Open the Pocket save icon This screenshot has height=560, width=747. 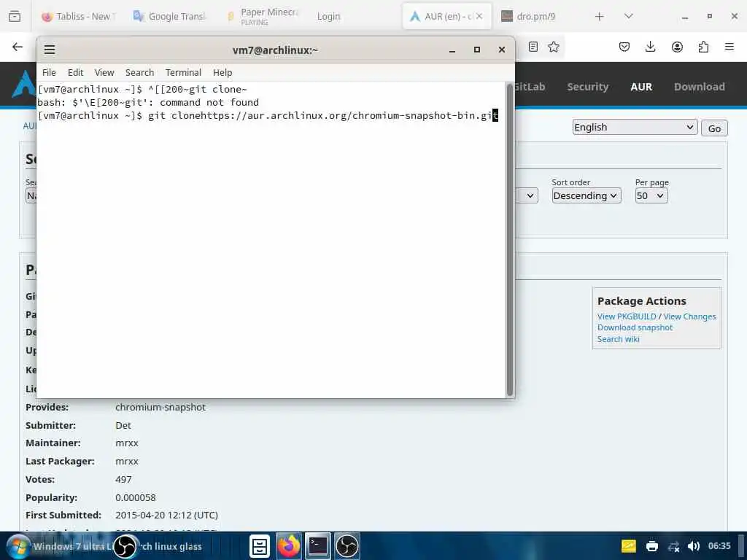click(x=624, y=47)
